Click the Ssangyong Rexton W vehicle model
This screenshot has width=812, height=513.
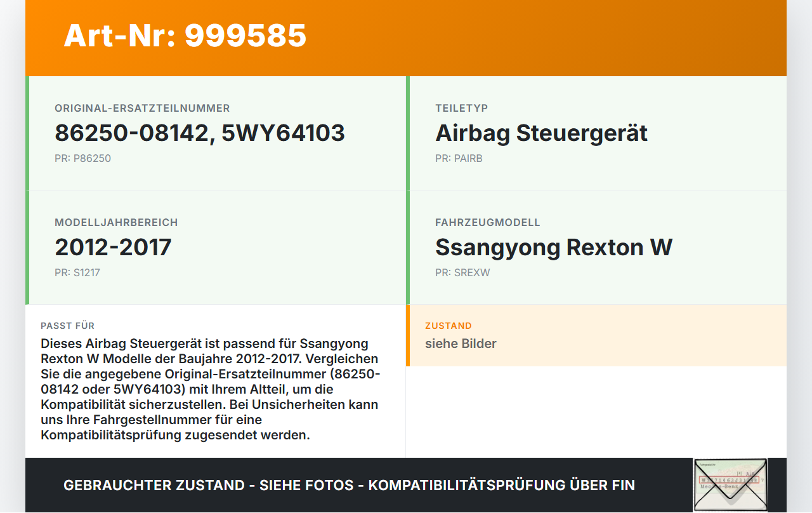point(554,247)
